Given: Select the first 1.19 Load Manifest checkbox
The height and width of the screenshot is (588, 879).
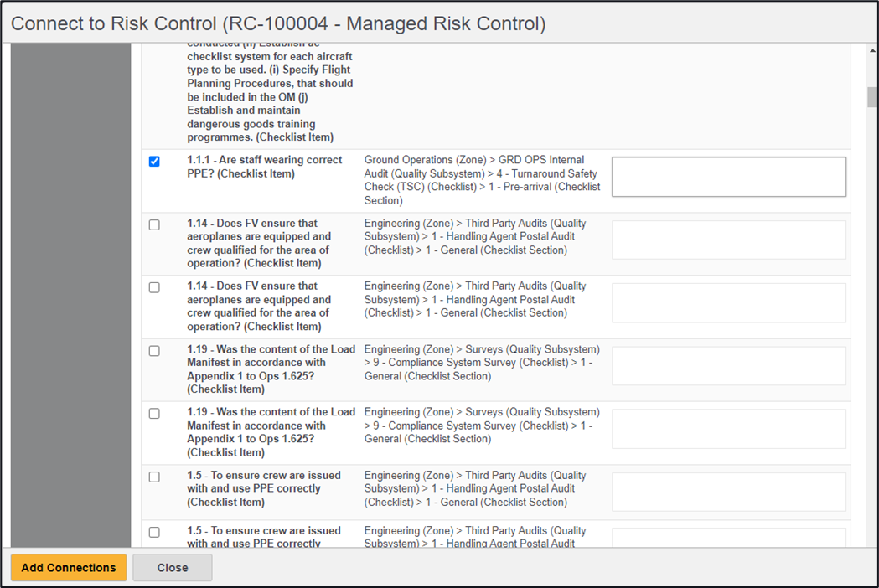Looking at the screenshot, I should click(x=154, y=351).
